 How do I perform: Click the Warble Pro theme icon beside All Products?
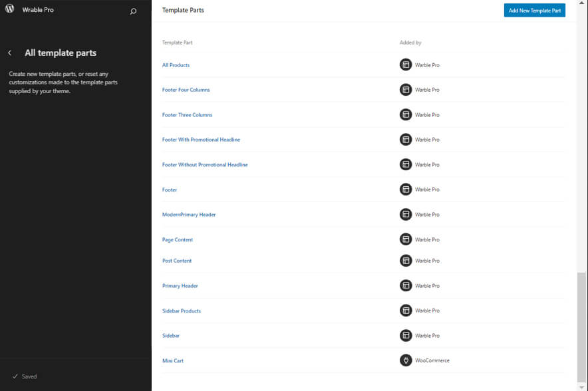pos(406,65)
